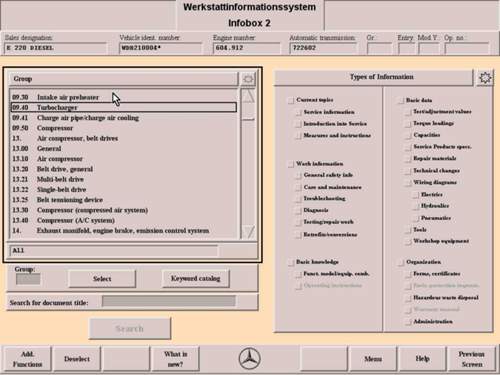Go to Previous Screen
This screenshot has height=375, width=500.
coord(472,359)
